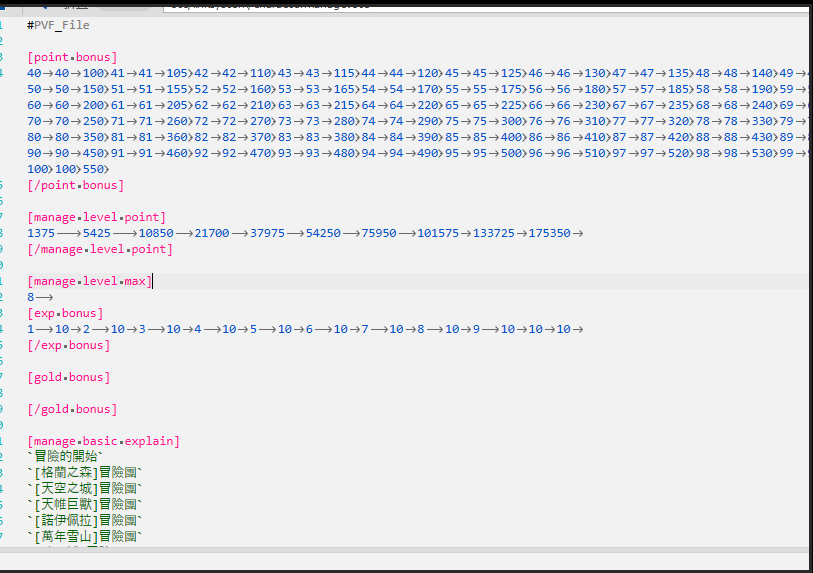
Task: Click the value 8 under manage.level.max
Action: [31, 297]
